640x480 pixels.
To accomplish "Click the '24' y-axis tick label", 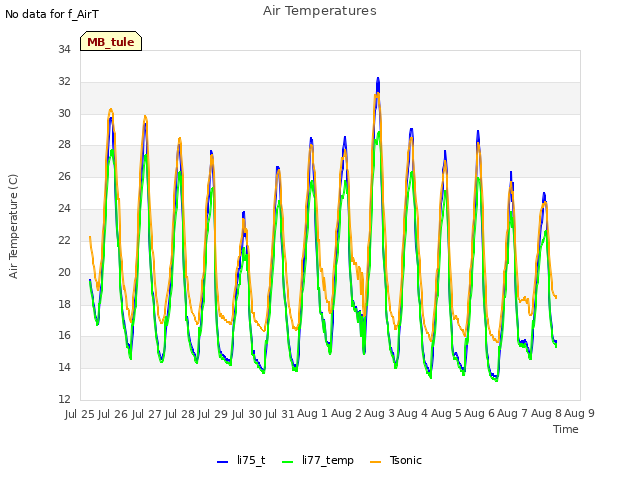I will click(x=64, y=209).
